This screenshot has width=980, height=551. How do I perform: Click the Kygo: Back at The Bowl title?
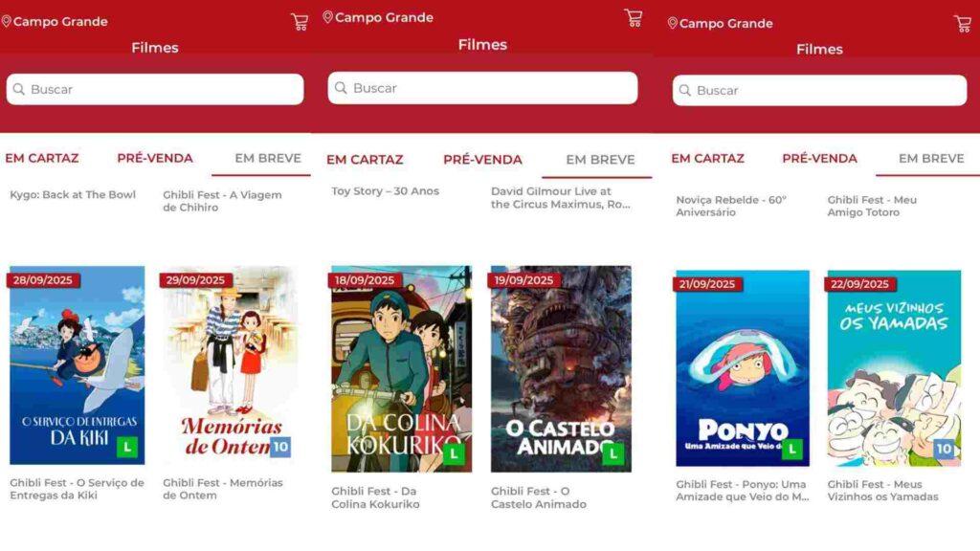73,194
